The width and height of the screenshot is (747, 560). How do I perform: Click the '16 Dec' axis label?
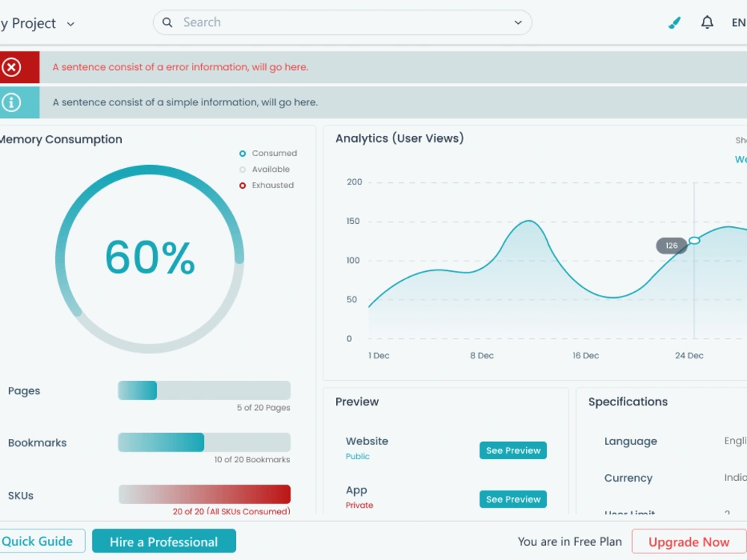(586, 355)
